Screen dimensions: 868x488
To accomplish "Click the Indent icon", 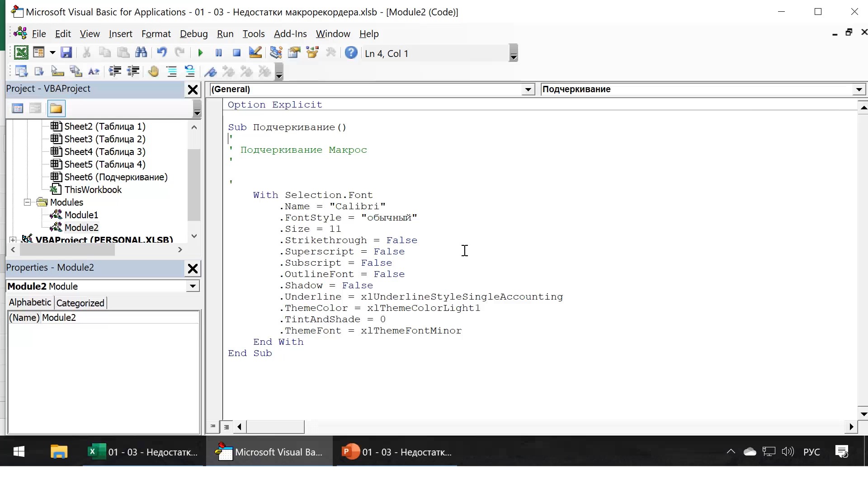I will [x=115, y=71].
